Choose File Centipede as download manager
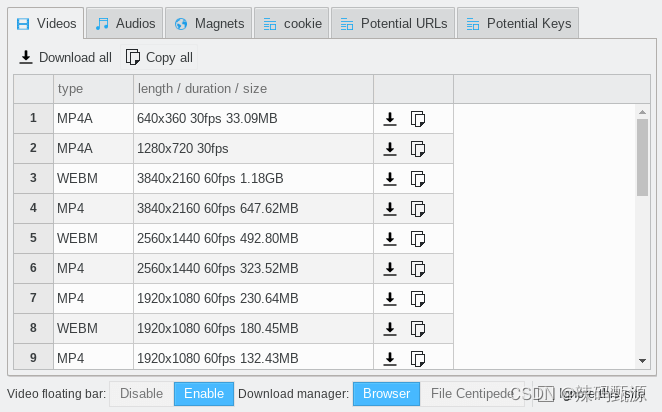This screenshot has width=662, height=412. pyautogui.click(x=471, y=394)
